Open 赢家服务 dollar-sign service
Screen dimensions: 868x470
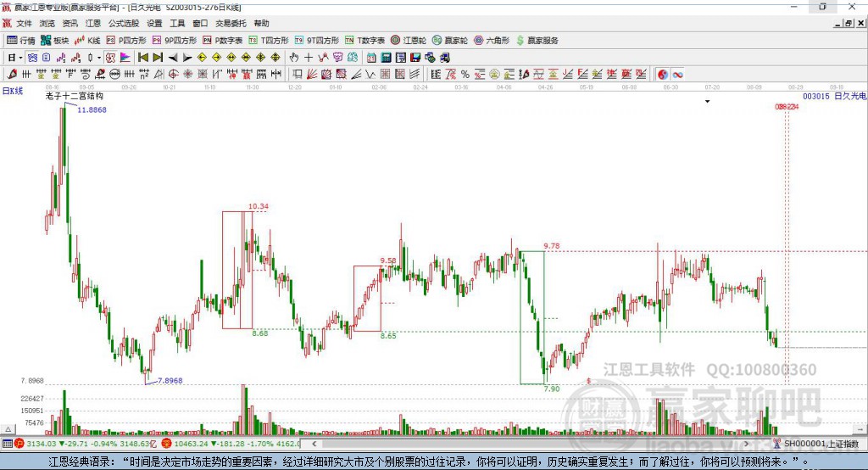point(537,41)
